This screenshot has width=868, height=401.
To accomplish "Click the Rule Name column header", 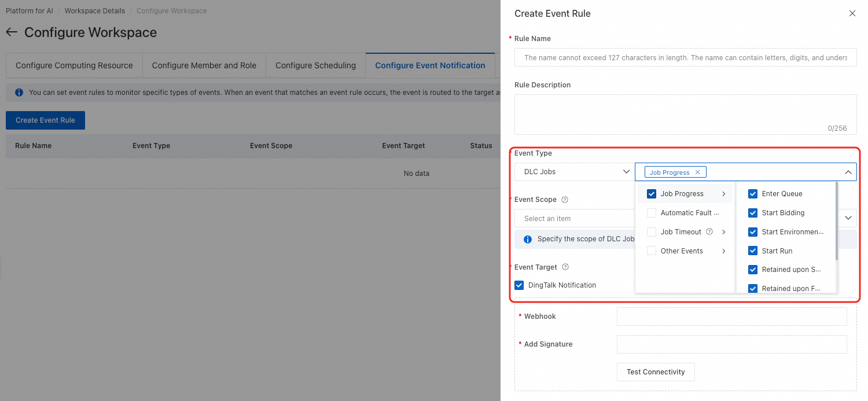I will (x=34, y=146).
